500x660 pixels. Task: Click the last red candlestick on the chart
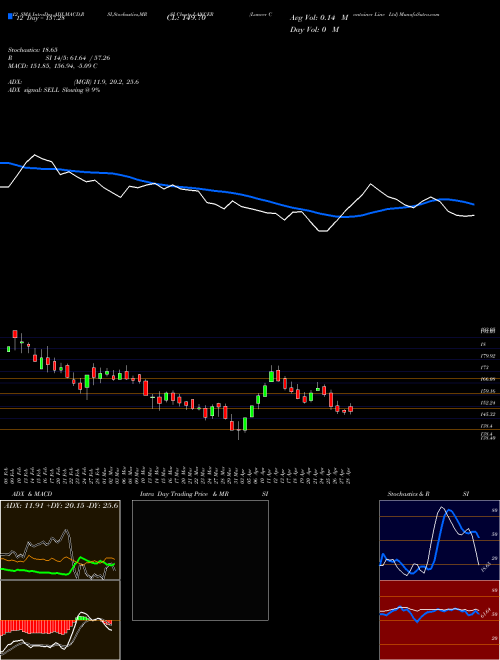click(351, 409)
